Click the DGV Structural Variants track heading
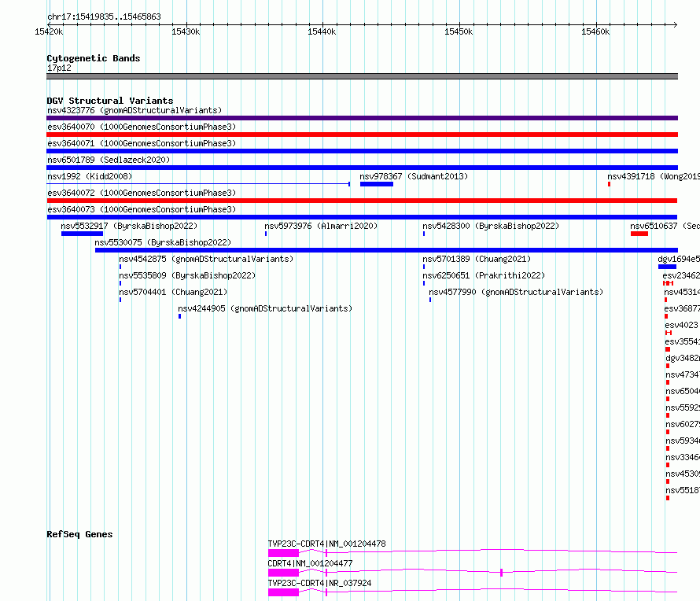This screenshot has height=601, width=700. [x=110, y=101]
